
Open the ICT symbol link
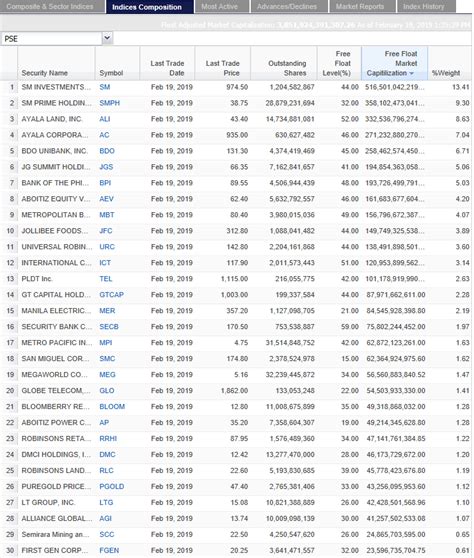(105, 263)
